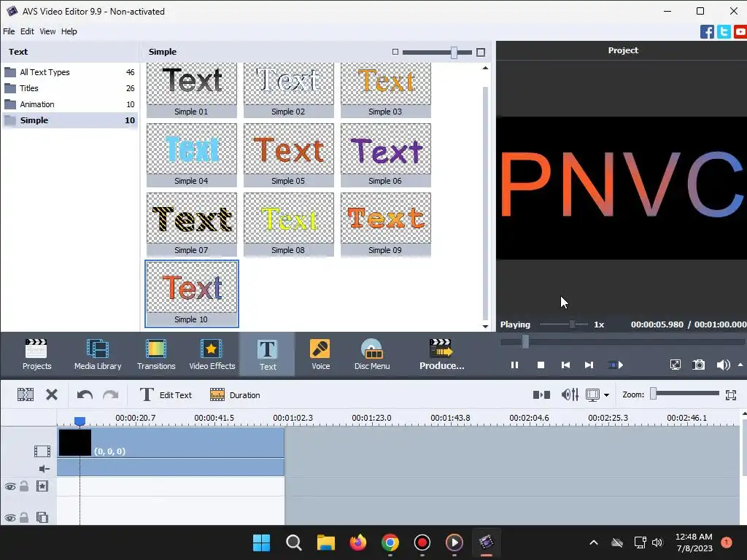The height and width of the screenshot is (560, 747).
Task: Pause the preview playback
Action: pyautogui.click(x=514, y=365)
